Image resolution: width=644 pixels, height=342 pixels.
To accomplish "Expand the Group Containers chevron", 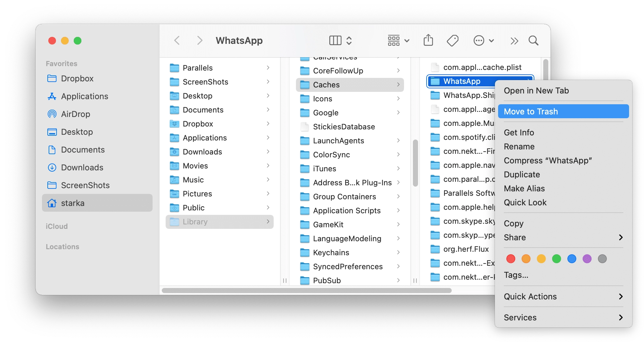I will coord(398,196).
